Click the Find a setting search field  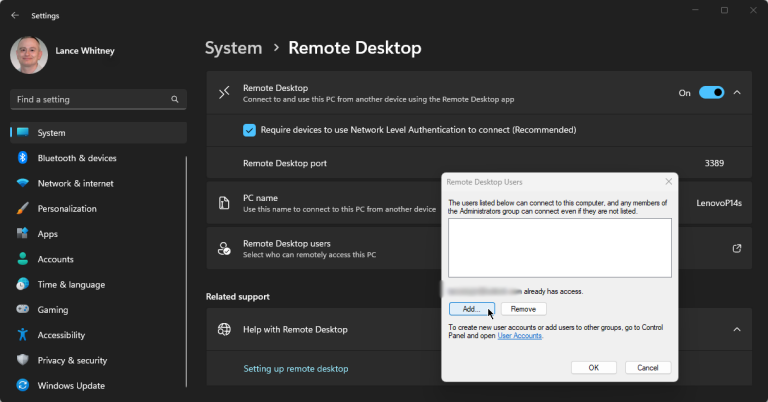(98, 99)
